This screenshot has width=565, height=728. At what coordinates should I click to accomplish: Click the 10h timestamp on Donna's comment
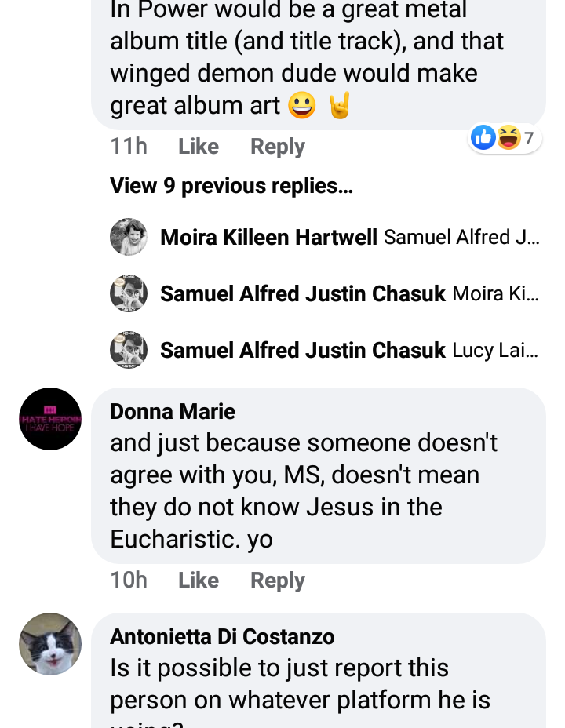129,580
